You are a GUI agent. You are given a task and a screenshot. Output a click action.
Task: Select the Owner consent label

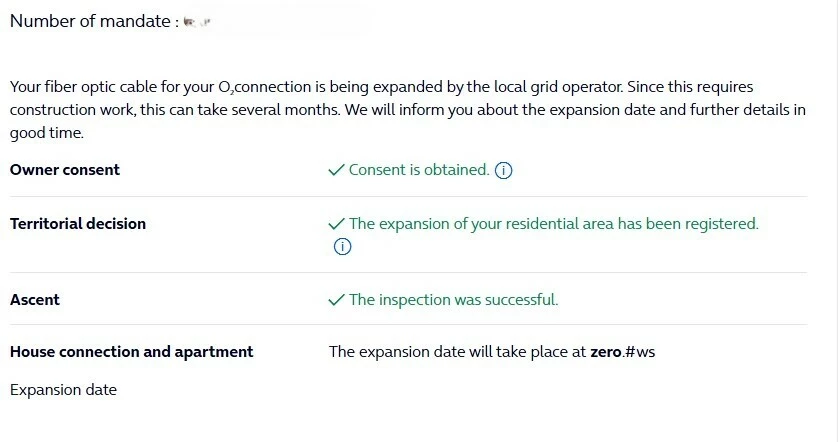(x=65, y=170)
